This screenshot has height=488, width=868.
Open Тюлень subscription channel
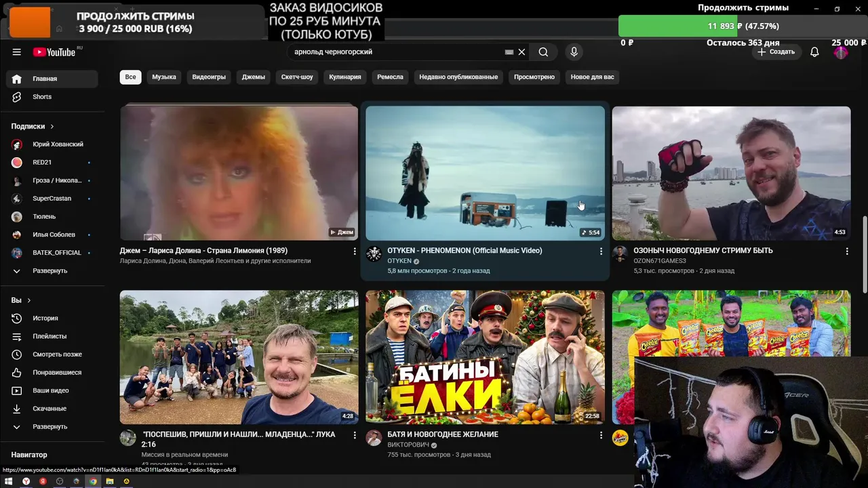52,217
